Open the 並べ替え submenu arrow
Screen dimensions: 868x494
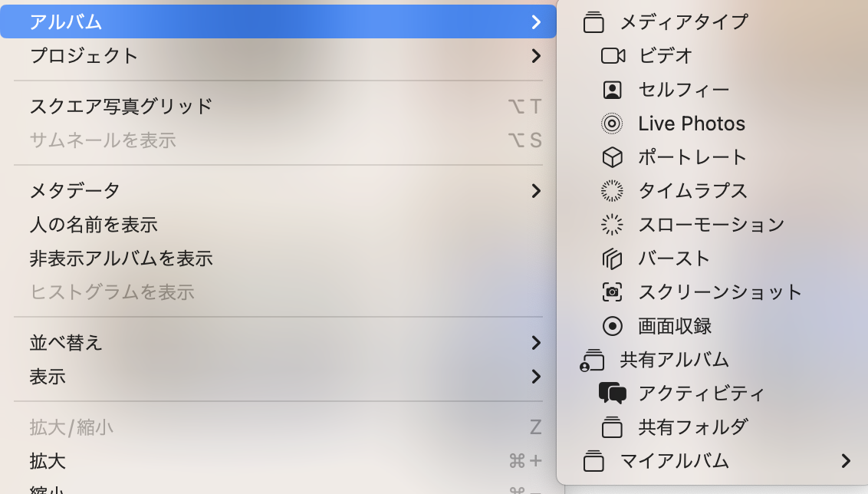click(536, 342)
